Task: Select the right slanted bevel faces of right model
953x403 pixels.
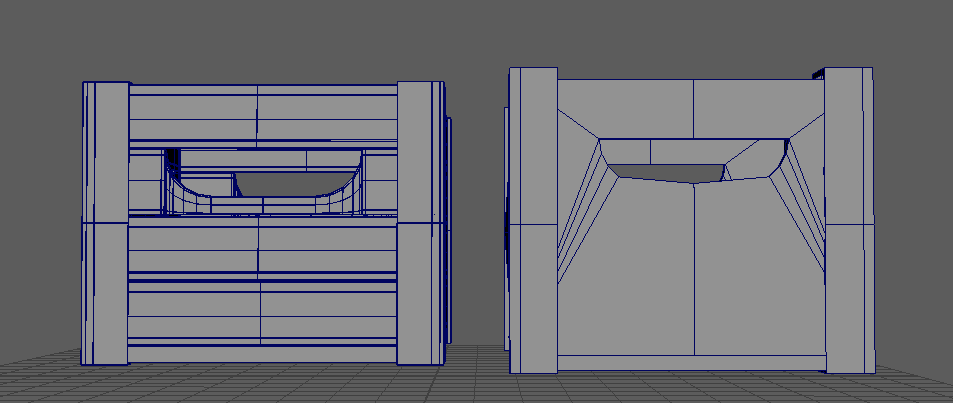Action: tap(803, 220)
